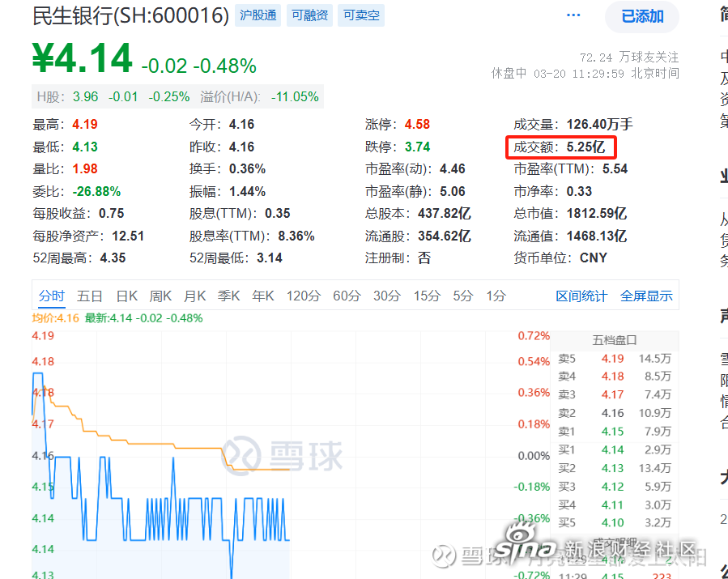Image resolution: width=728 pixels, height=579 pixels.
Task: Open the 年K chart tab
Action: 263,296
